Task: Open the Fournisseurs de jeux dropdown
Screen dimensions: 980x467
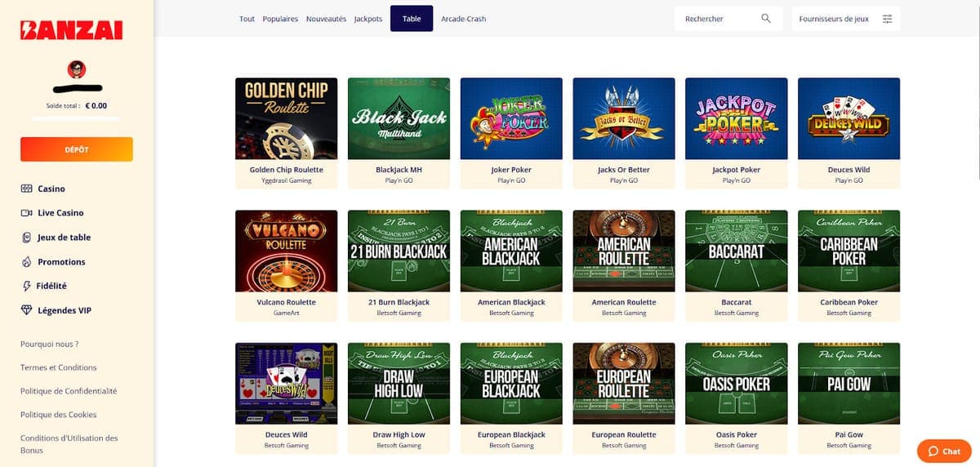Action: (846, 19)
